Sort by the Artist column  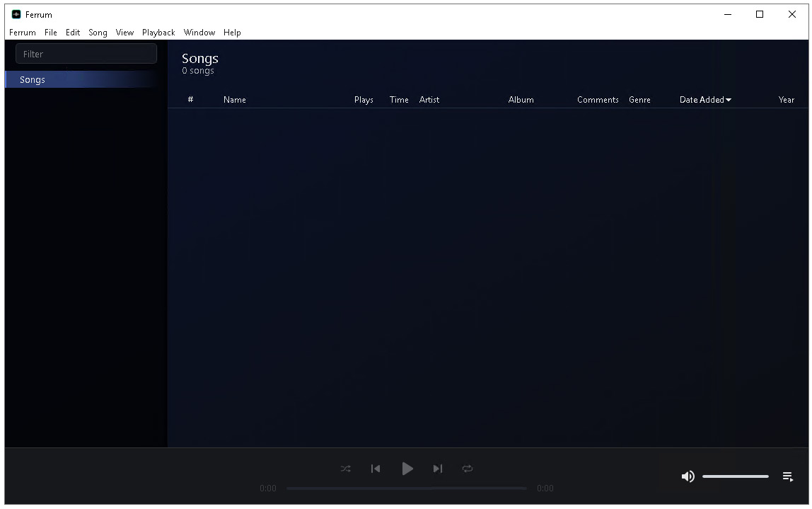coord(429,100)
